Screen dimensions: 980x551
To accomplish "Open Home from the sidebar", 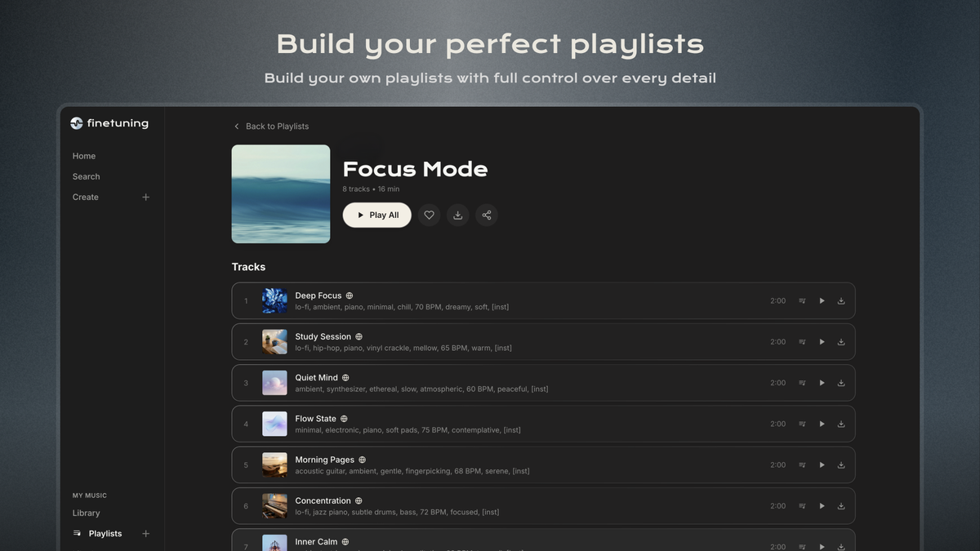I will coord(83,155).
